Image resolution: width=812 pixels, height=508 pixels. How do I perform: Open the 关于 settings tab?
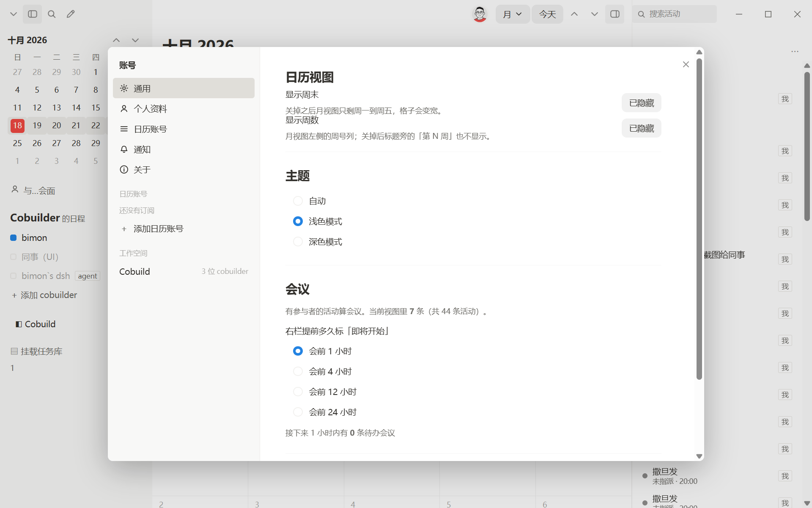[x=184, y=170]
